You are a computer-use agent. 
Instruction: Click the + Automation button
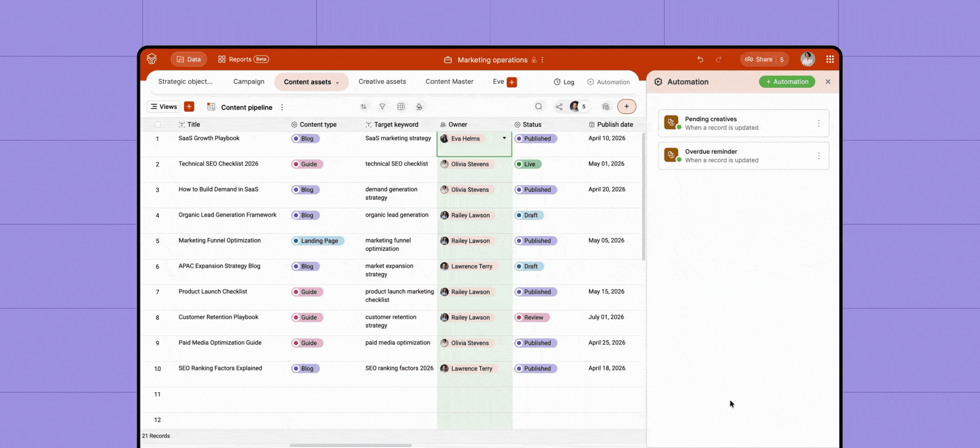pyautogui.click(x=787, y=82)
